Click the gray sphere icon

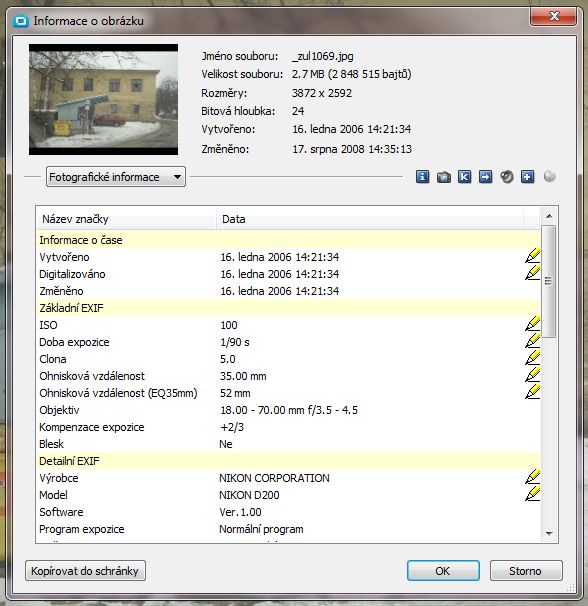549,177
